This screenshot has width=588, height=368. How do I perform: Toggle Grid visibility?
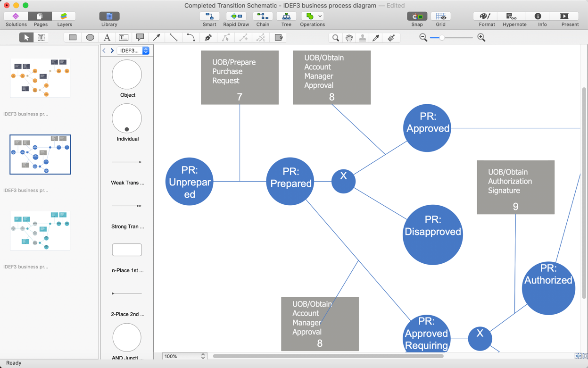click(440, 19)
